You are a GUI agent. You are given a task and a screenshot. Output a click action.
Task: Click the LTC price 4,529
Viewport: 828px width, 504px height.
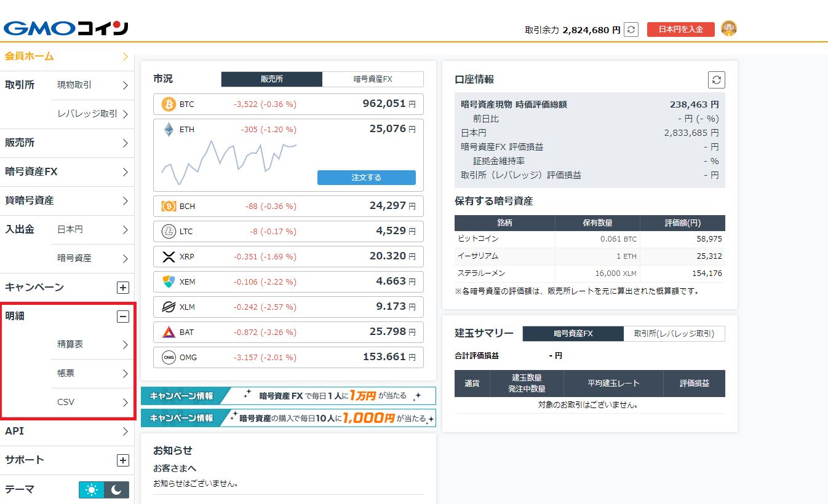pyautogui.click(x=396, y=231)
